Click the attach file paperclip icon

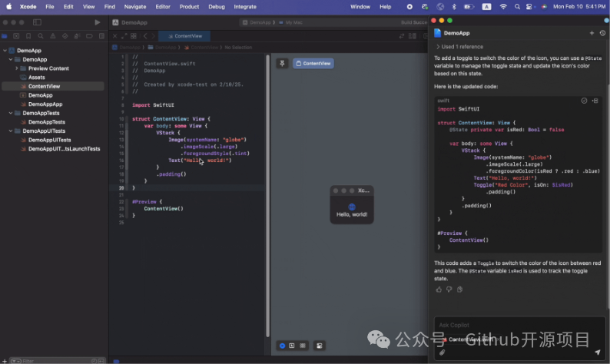tap(442, 352)
